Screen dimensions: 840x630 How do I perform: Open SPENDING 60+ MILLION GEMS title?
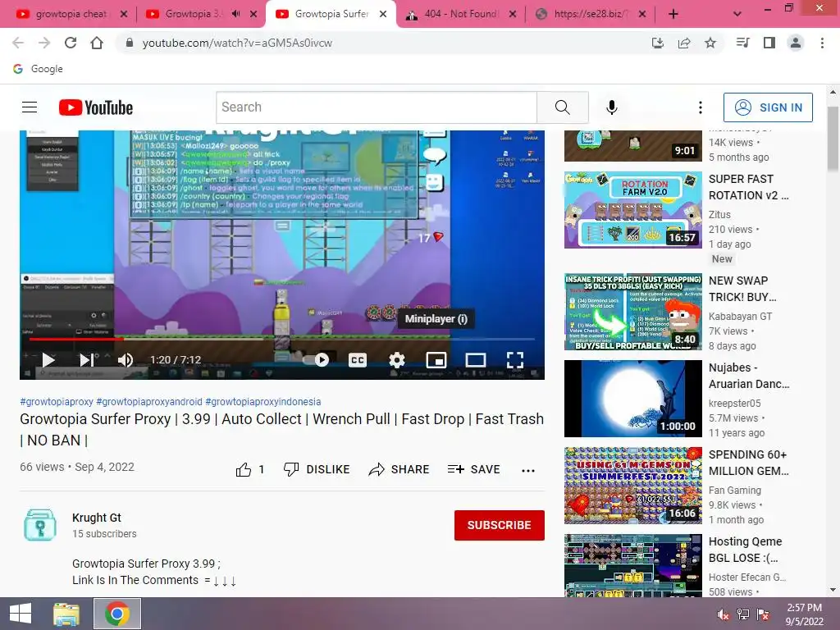point(748,463)
